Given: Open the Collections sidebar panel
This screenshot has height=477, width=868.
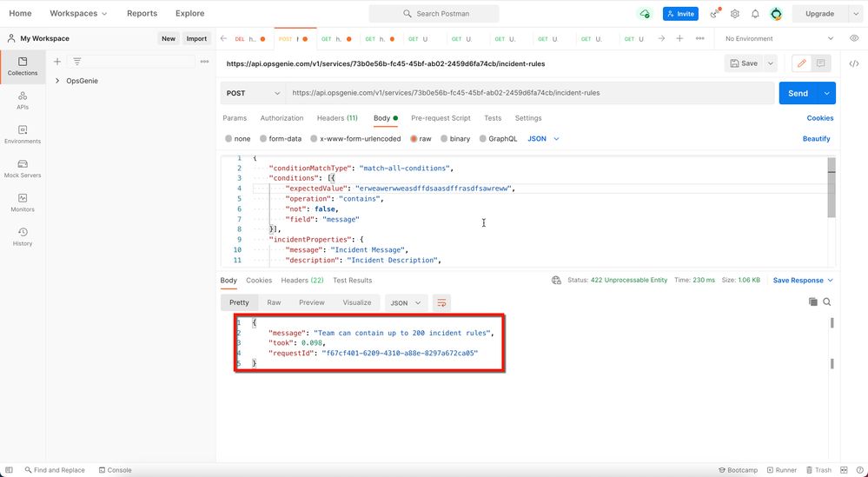Looking at the screenshot, I should point(23,66).
